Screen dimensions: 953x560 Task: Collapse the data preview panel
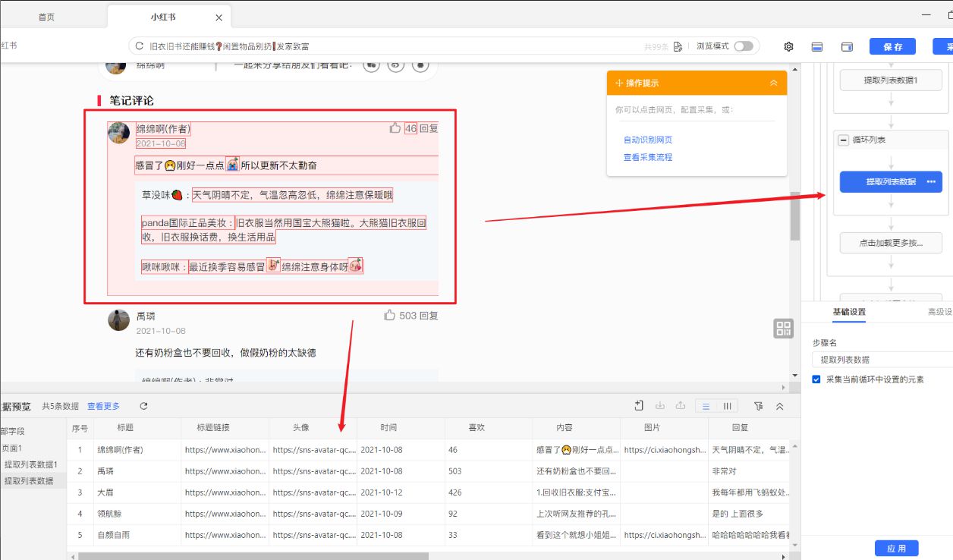pos(781,406)
